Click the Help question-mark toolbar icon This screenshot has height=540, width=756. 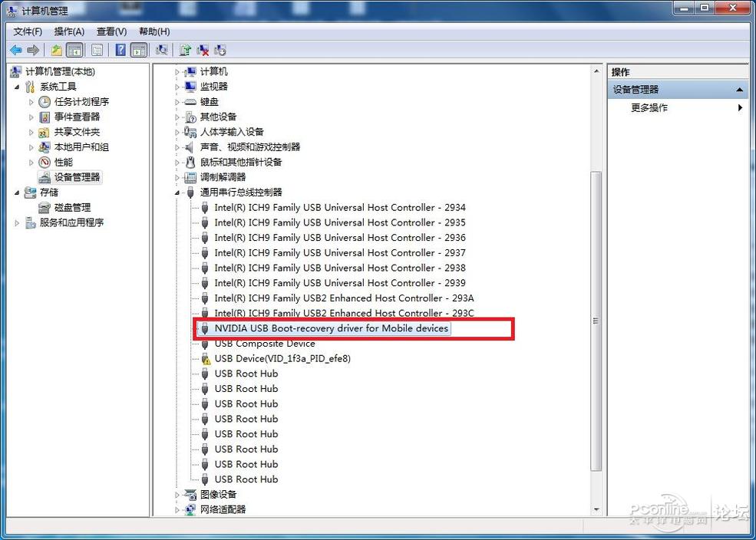coord(120,50)
